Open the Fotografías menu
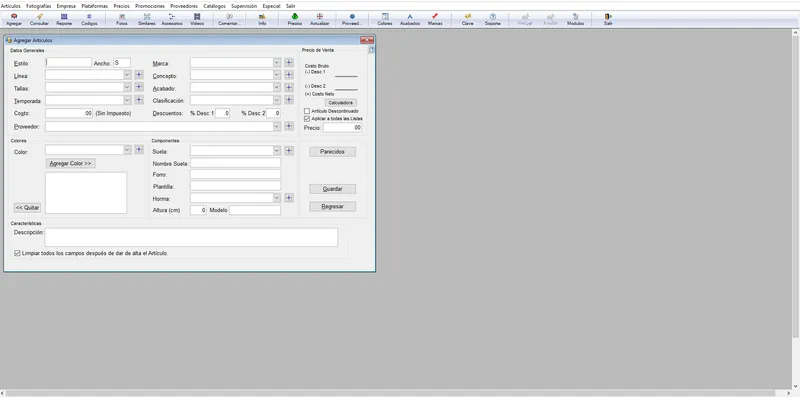This screenshot has height=397, width=800. click(39, 6)
